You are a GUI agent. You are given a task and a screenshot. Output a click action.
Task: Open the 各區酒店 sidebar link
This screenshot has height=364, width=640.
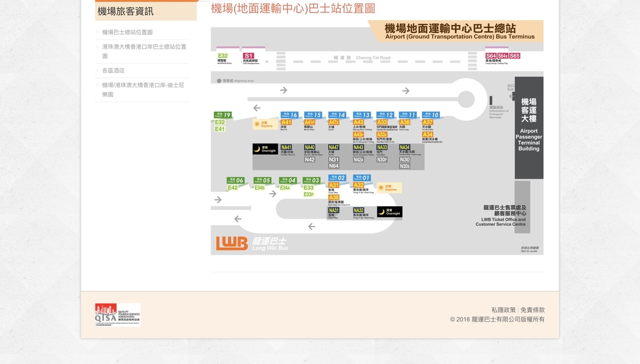[x=114, y=71]
